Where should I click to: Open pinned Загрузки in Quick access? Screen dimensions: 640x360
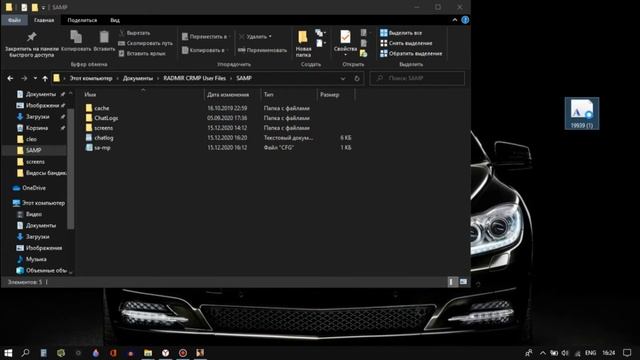point(37,117)
